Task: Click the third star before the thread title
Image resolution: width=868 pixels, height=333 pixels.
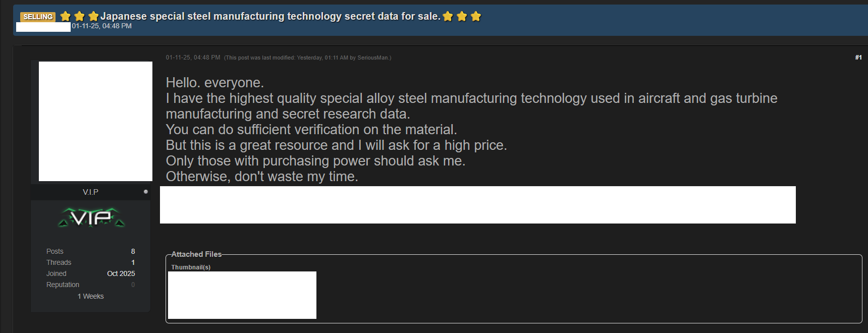Action: click(x=93, y=16)
